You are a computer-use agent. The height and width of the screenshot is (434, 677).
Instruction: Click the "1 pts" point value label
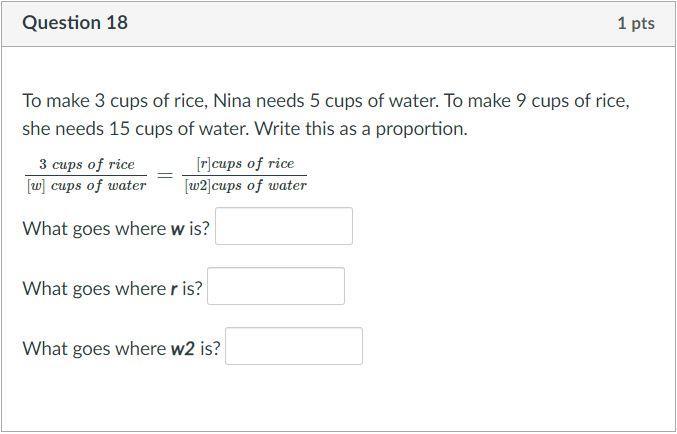tap(635, 23)
